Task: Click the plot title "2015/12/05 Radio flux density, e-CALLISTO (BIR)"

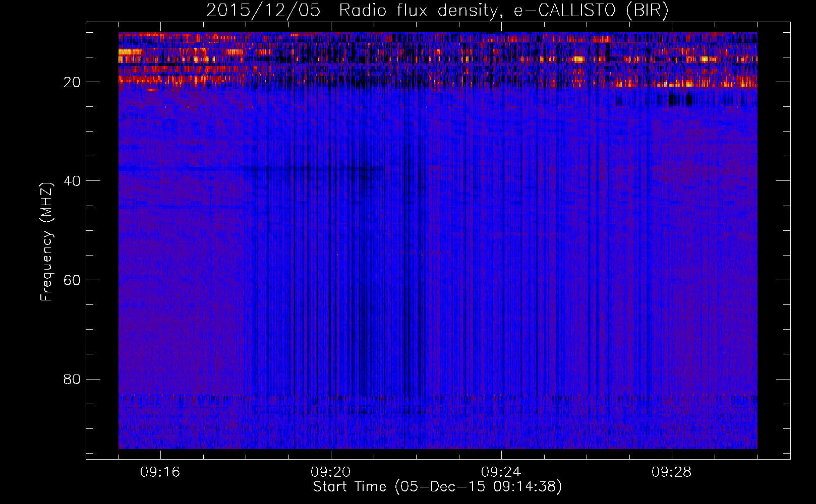Action: [x=437, y=11]
